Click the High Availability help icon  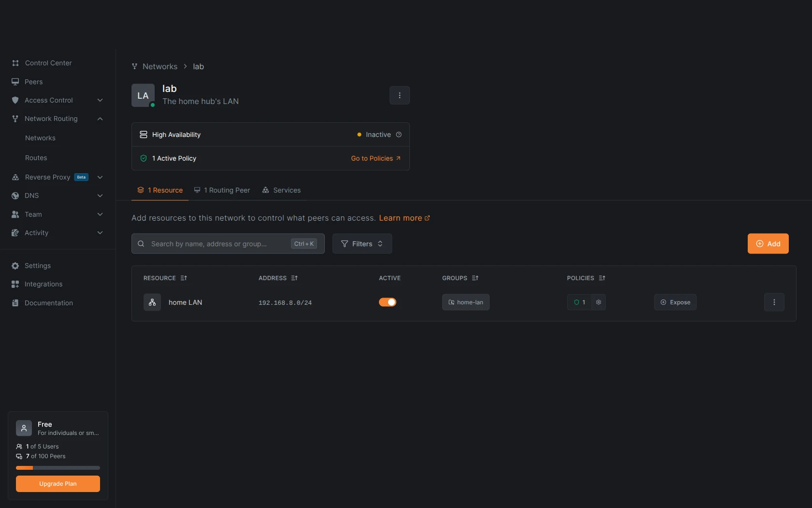[x=399, y=134]
